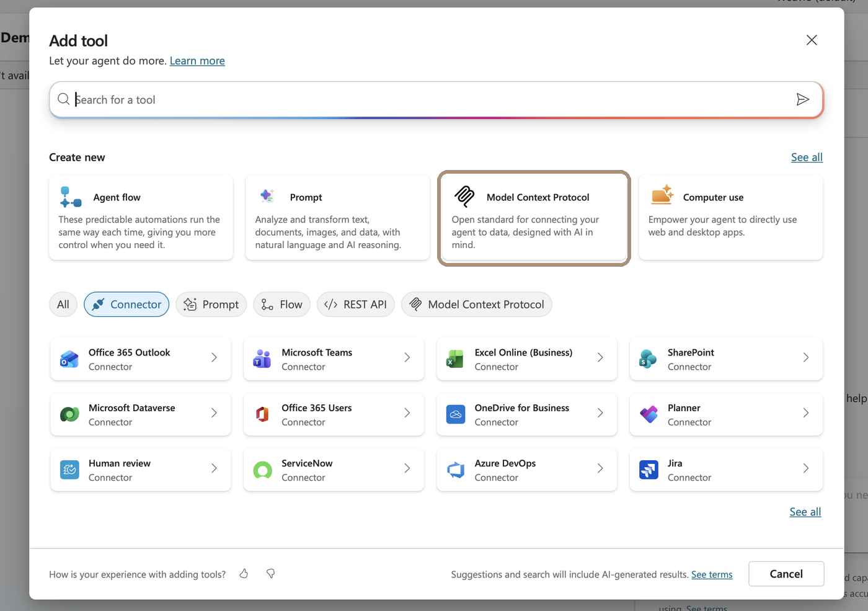868x611 pixels.
Task: Expand the Microsoft Teams connector chevron
Action: [407, 357]
